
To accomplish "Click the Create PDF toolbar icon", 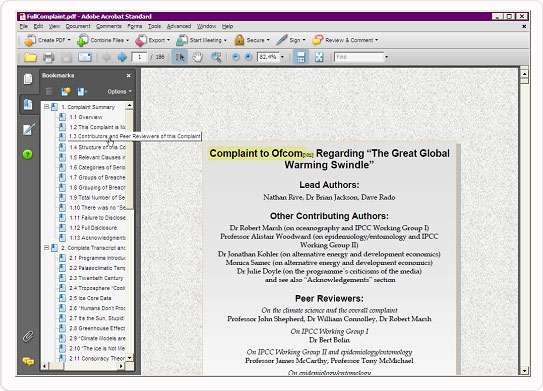I will pos(30,40).
